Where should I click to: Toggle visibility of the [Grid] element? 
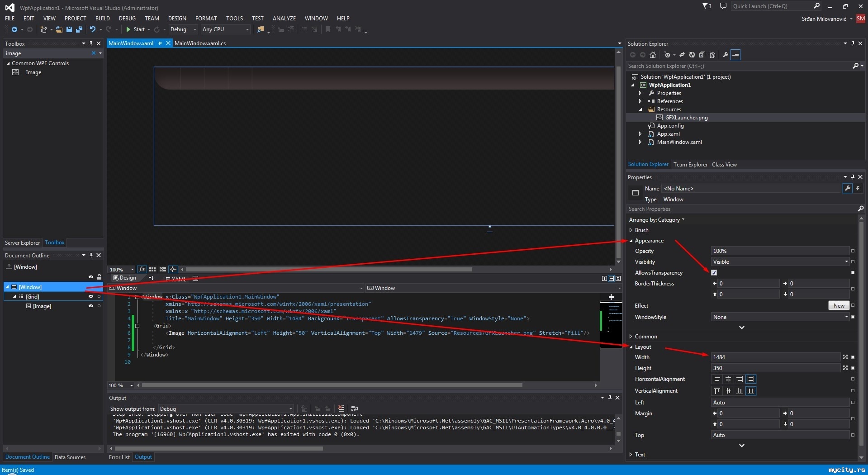[x=90, y=297]
